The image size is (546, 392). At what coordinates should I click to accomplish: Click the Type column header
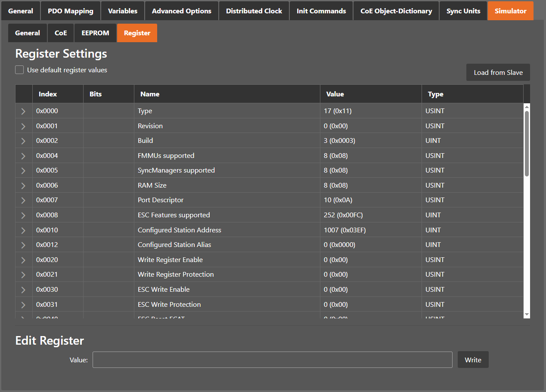tap(472, 94)
